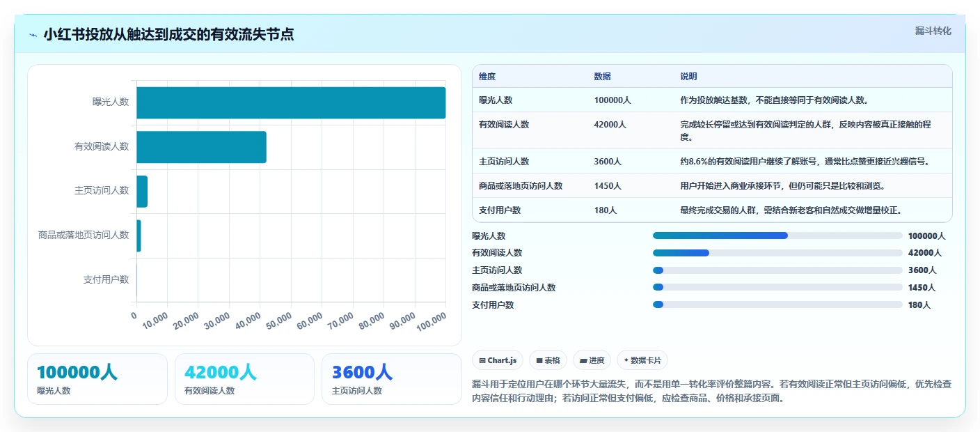Click the 曝光人数 progress bar showing 100000人
The height and width of the screenshot is (432, 980).
point(777,236)
